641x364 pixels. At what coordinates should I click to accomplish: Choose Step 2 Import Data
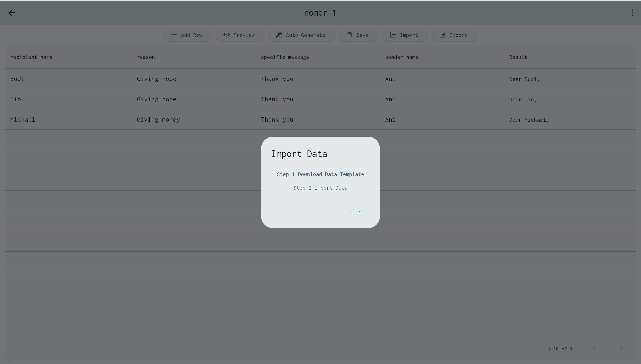tap(320, 188)
